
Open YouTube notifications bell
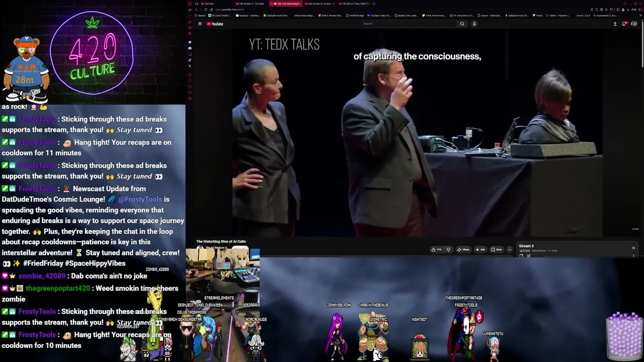(x=624, y=24)
